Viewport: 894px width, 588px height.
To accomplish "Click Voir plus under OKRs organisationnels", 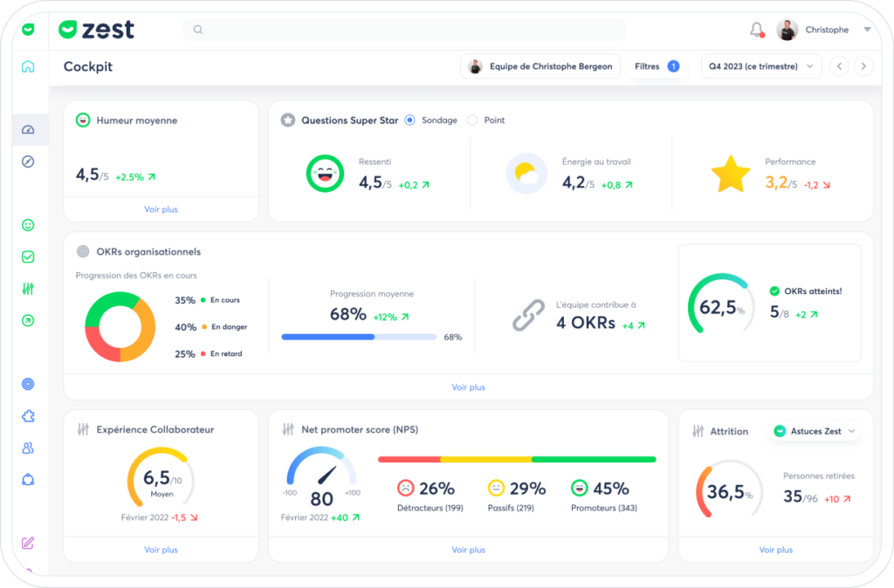I will pos(469,386).
